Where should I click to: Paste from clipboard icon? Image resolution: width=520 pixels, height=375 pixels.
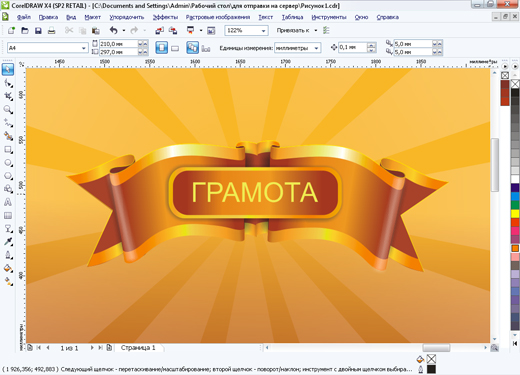[96, 31]
